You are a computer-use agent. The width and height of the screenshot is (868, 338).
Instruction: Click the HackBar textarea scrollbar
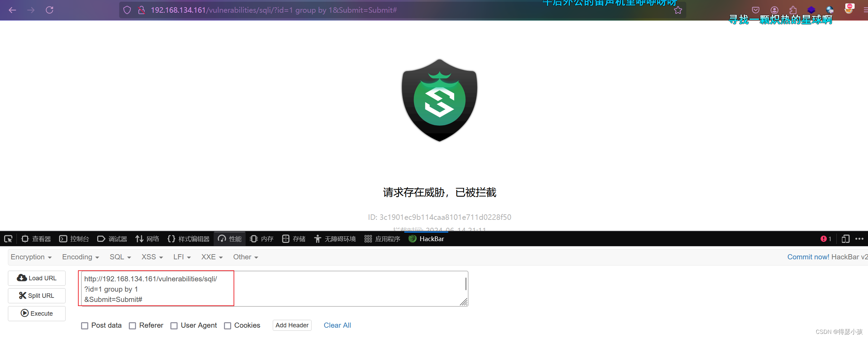click(466, 284)
